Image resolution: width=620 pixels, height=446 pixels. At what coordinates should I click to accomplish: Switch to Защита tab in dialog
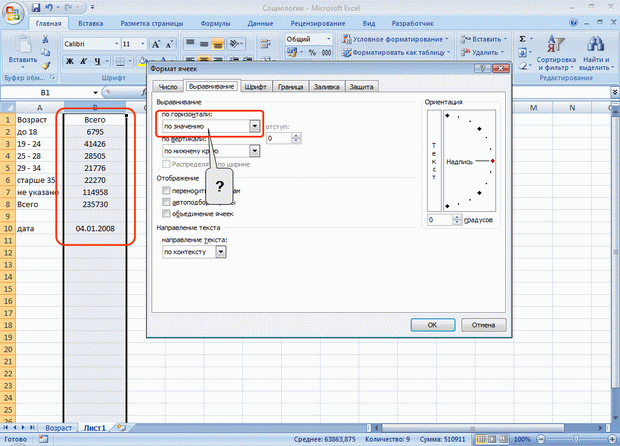(361, 87)
